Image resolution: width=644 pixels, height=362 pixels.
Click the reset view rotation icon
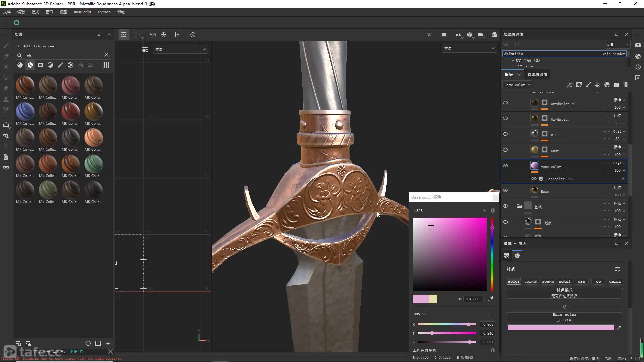point(193,35)
